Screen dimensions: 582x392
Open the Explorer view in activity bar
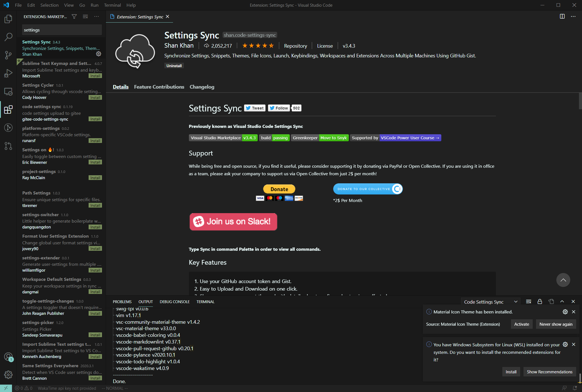pos(8,19)
